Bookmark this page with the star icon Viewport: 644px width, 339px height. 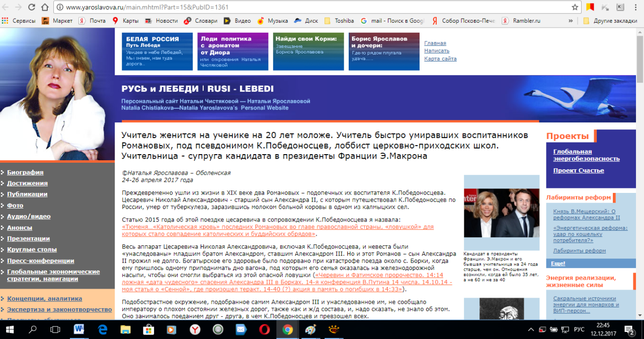[x=575, y=8]
